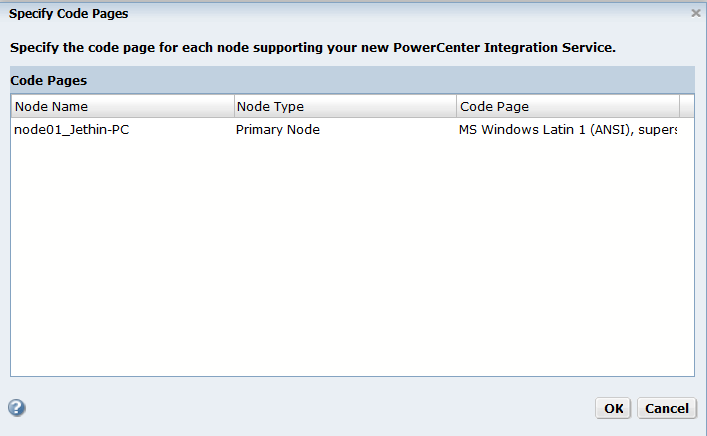707x436 pixels.
Task: Close the Specify Code Pages dialog
Action: (x=696, y=13)
